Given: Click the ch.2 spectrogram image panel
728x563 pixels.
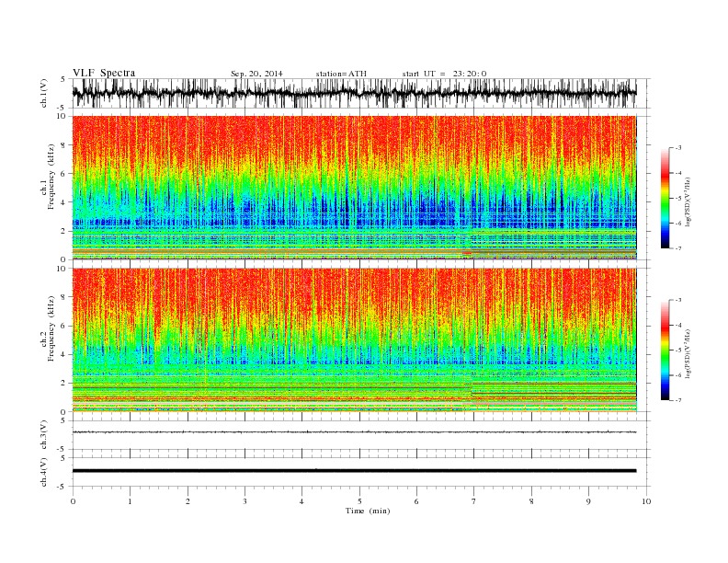Looking at the screenshot, I should pyautogui.click(x=354, y=340).
